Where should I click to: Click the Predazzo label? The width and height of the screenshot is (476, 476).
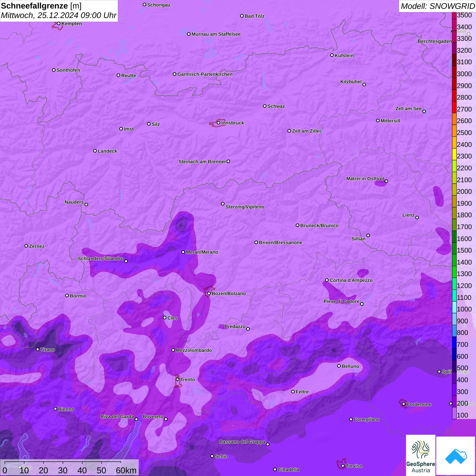click(x=235, y=326)
